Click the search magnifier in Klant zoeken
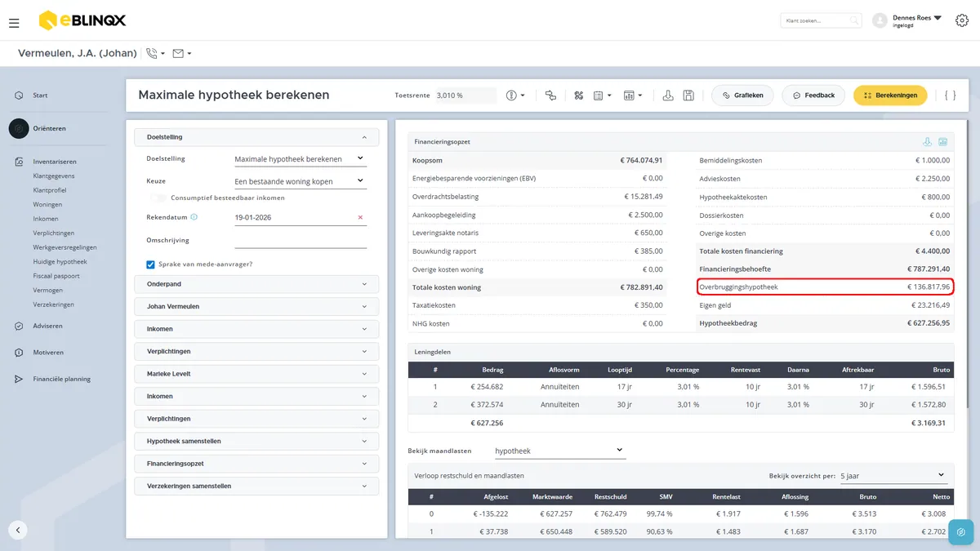980x551 pixels. point(853,20)
